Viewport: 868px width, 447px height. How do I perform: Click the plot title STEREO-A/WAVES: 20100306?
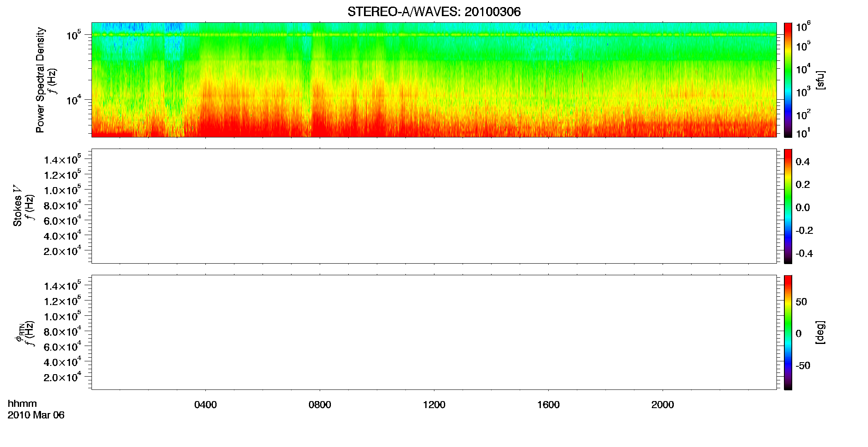pos(434,12)
